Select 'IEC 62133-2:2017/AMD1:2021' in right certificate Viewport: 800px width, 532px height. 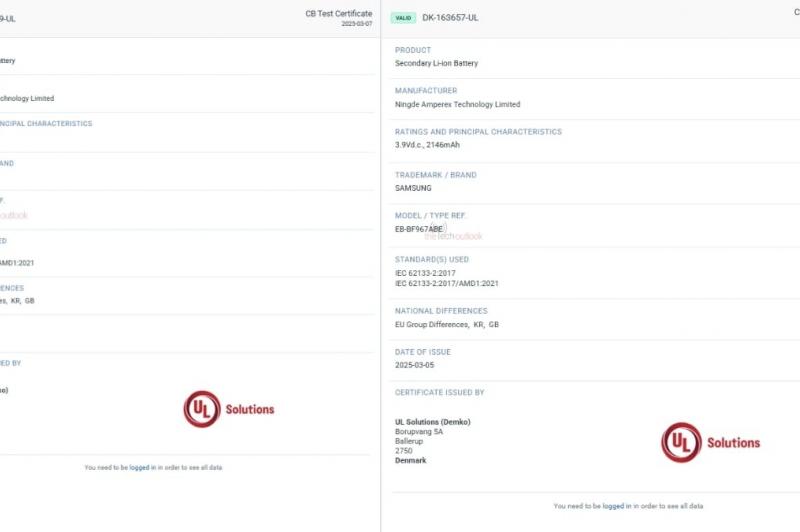(446, 284)
